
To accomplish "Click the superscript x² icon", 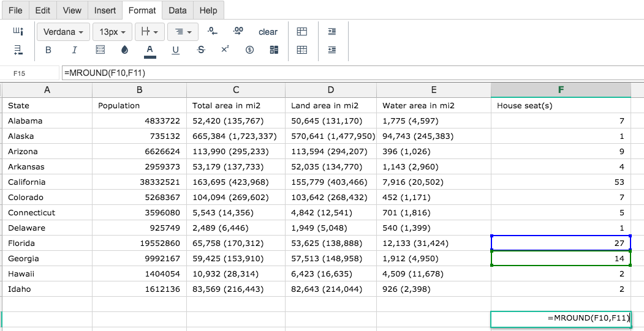I will (225, 50).
